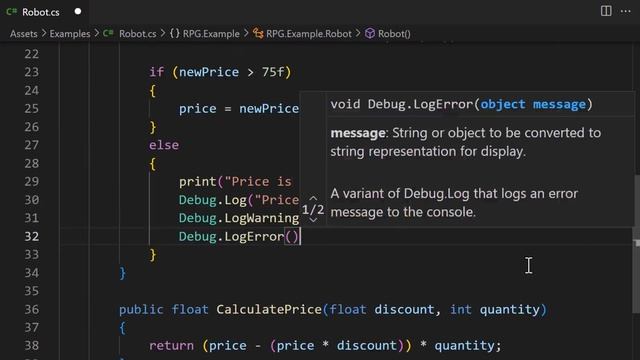Open the editor more actions ellipsis
640x360 pixels.
625,11
